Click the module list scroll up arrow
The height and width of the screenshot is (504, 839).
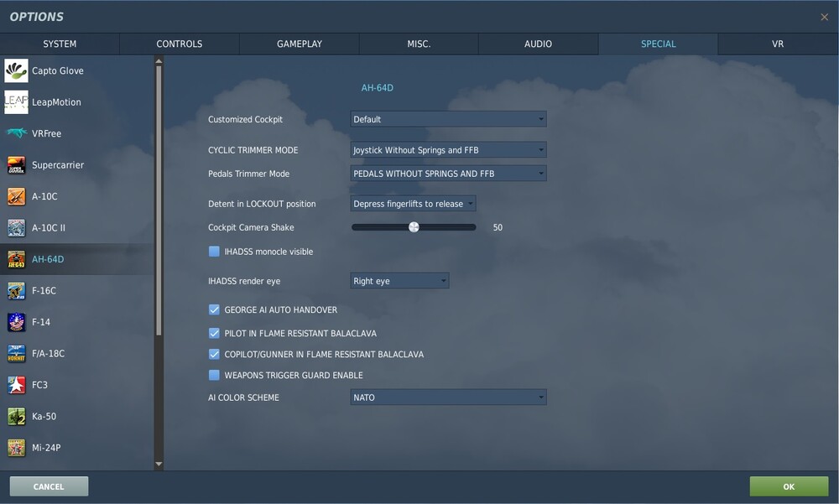point(159,61)
